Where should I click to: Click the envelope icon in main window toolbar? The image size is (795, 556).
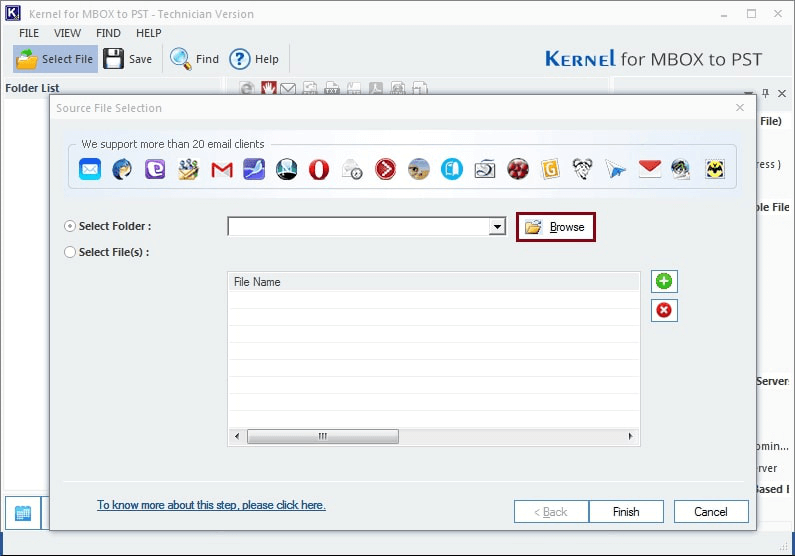click(x=288, y=89)
